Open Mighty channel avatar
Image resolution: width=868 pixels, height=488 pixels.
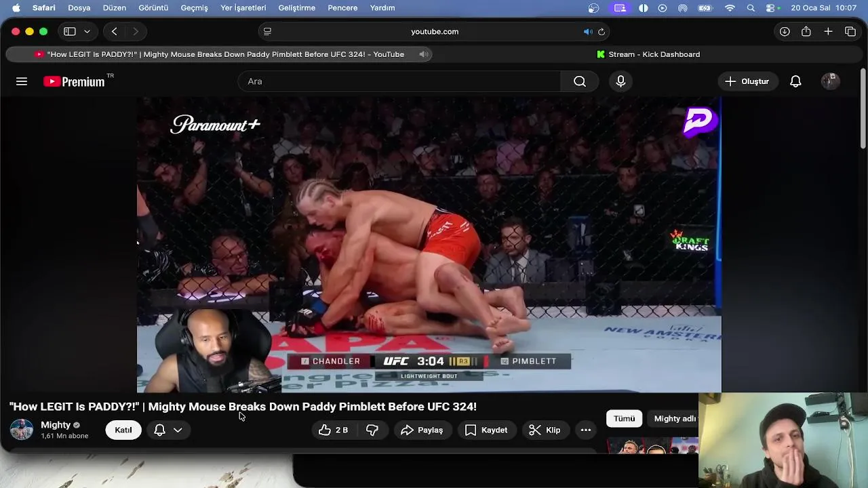coord(22,430)
